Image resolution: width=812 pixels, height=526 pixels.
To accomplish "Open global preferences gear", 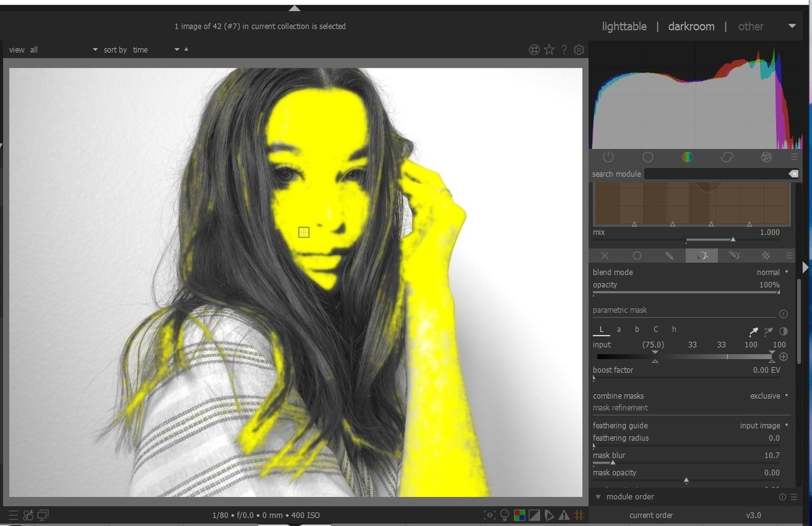I will point(579,49).
